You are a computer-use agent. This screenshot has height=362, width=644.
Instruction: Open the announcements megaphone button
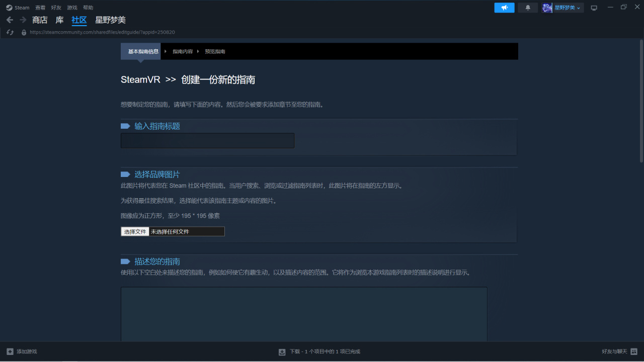point(505,8)
